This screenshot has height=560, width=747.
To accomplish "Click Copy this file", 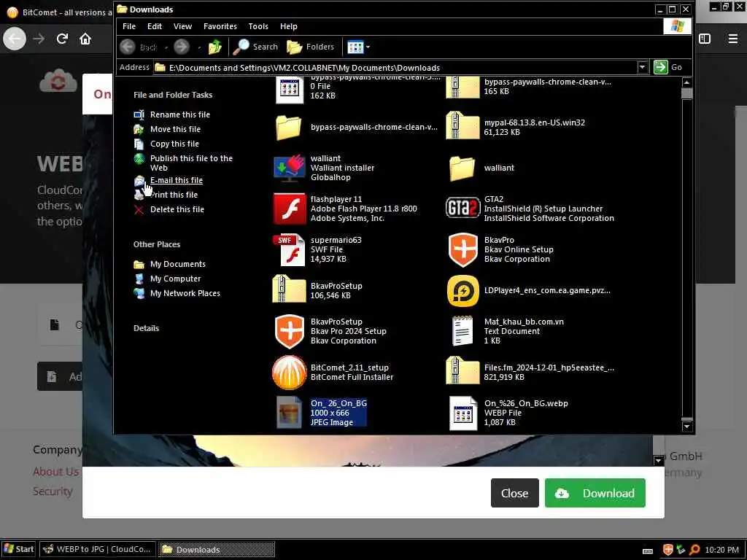I will tap(174, 144).
